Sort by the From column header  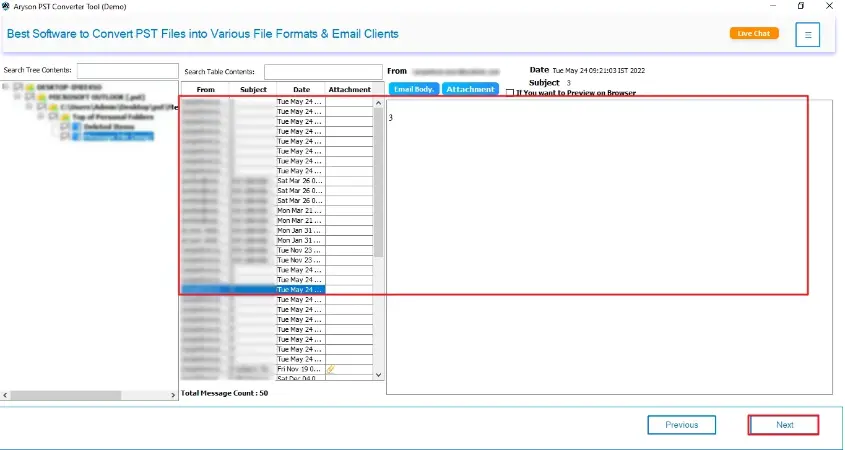(205, 89)
